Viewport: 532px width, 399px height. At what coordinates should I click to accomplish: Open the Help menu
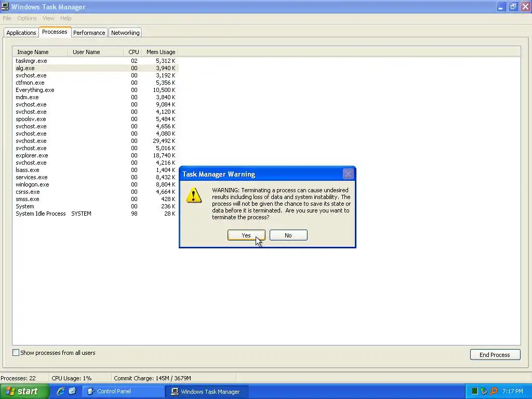(x=66, y=18)
